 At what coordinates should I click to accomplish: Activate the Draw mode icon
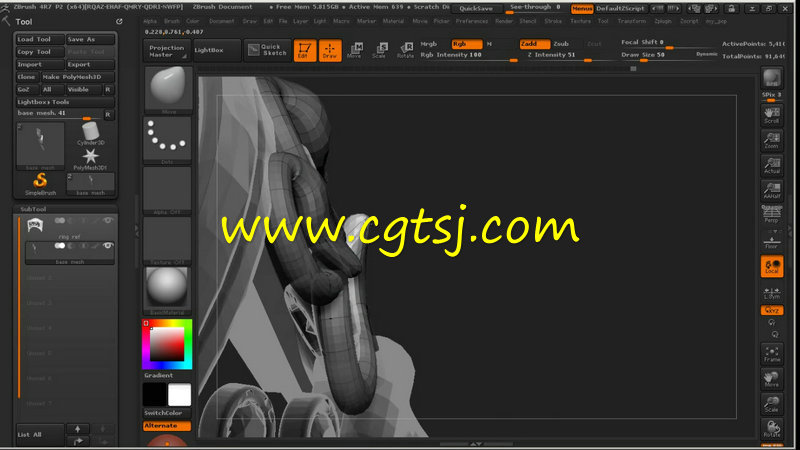[x=330, y=50]
